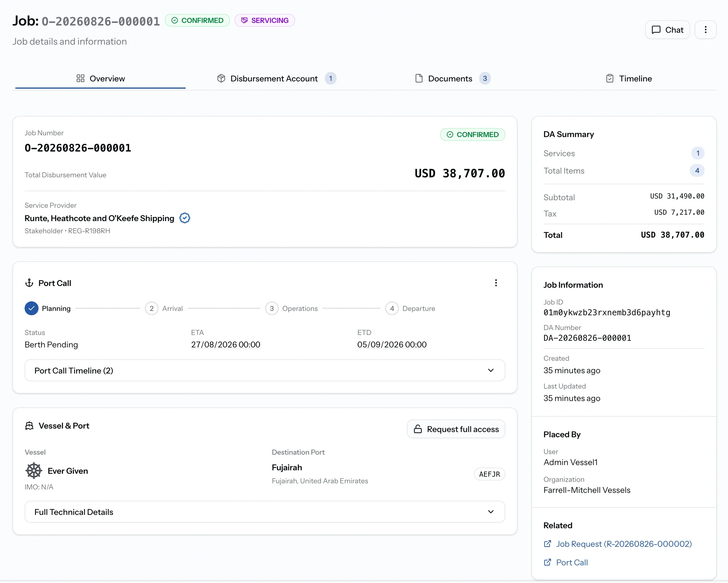Click the ETD value 05/09/2026 00:00
The image size is (728, 583).
coord(392,345)
